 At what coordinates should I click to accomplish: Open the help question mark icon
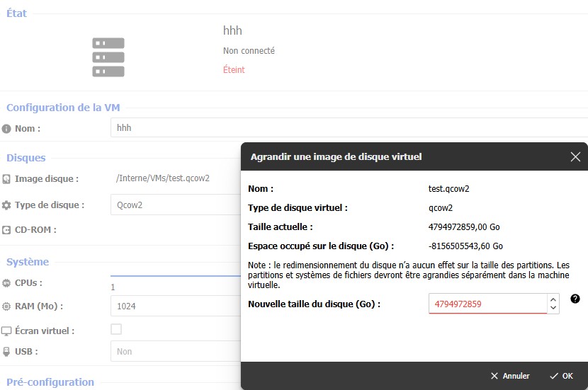point(575,299)
